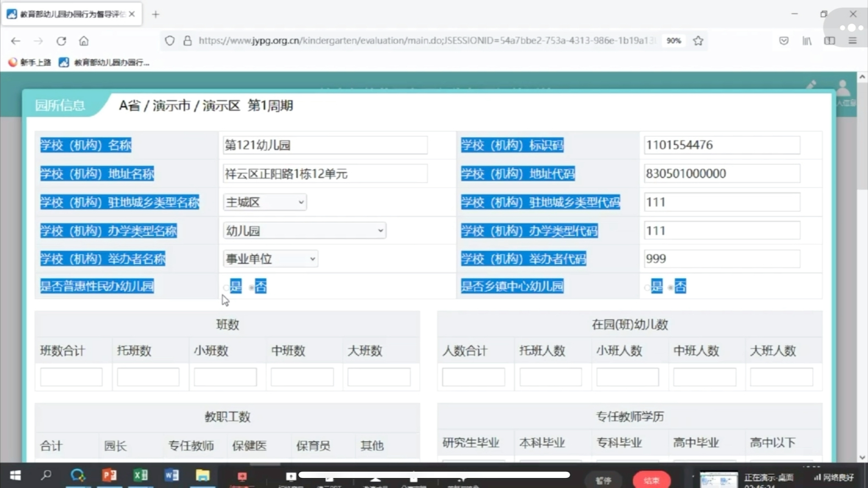The image size is (868, 488).
Task: Click the 暂停 pause button
Action: (x=604, y=480)
